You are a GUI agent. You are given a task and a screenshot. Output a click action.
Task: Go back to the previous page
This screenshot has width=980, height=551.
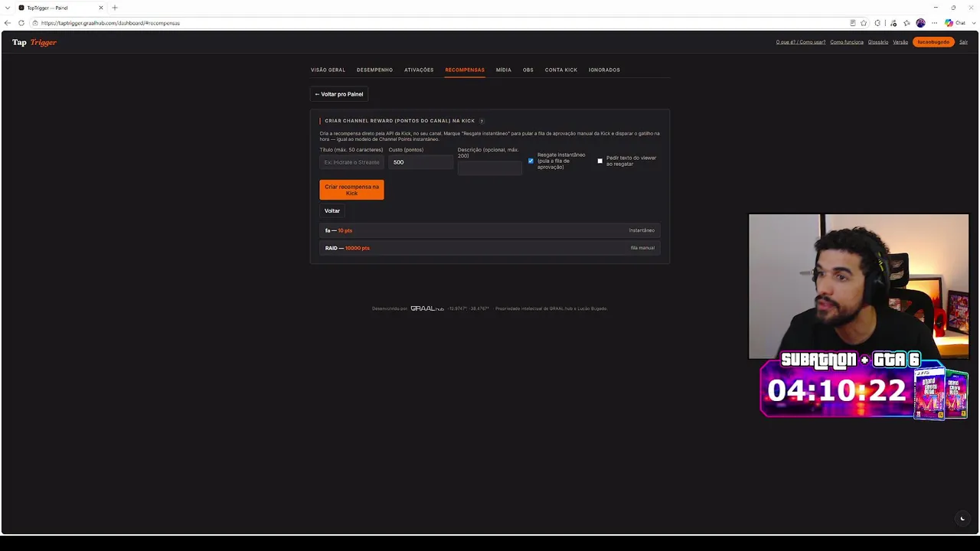click(8, 23)
